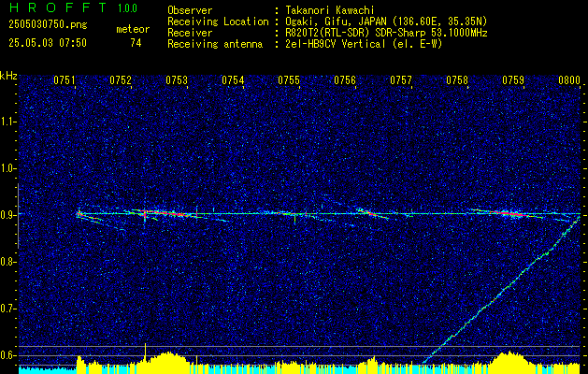This screenshot has height=374, width=588.
Task: Click the version number 1.0.0
Action: click(x=127, y=8)
